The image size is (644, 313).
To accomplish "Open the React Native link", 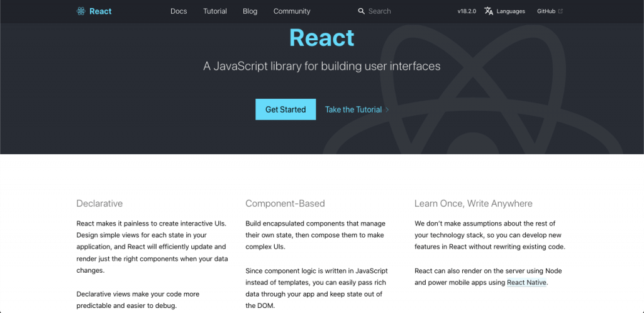I will (x=526, y=283).
